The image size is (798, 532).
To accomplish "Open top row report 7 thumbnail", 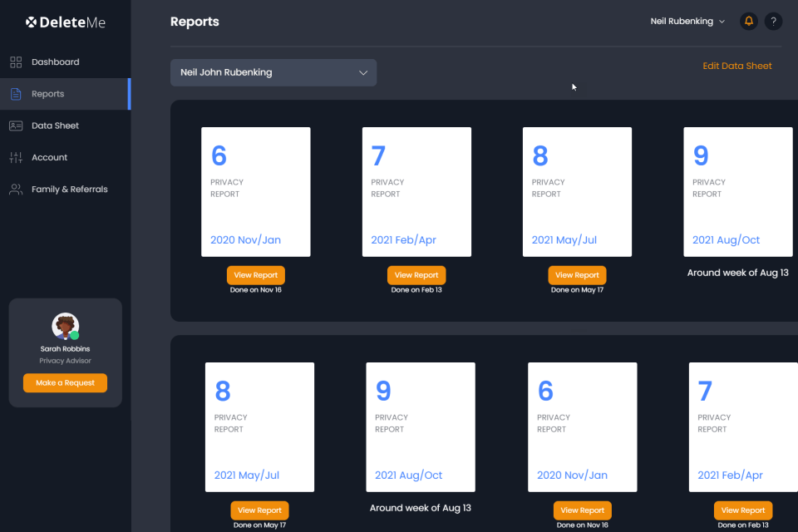I will tap(416, 192).
